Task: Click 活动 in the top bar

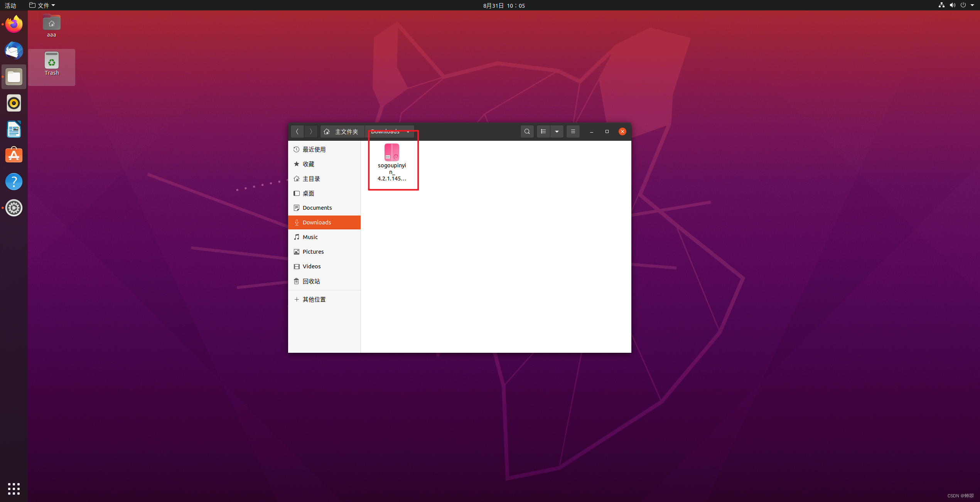Action: pyautogui.click(x=10, y=5)
